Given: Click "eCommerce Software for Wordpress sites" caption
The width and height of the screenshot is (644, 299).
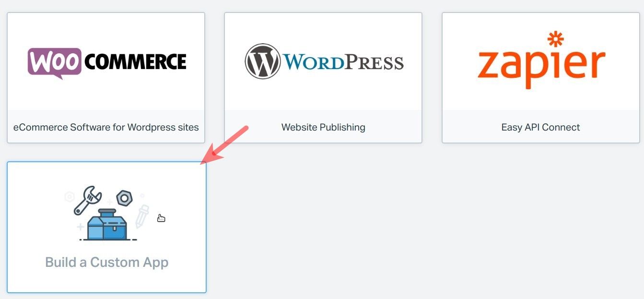Looking at the screenshot, I should [x=106, y=127].
